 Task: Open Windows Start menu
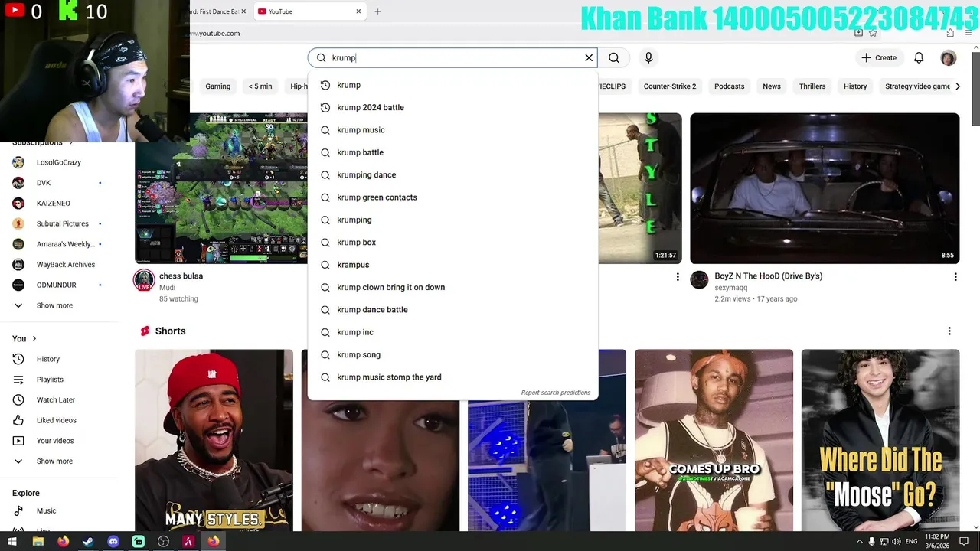click(12, 541)
